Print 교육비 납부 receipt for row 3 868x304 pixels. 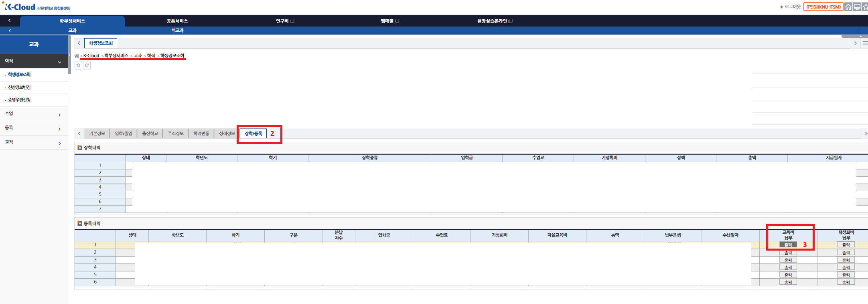coord(788,260)
